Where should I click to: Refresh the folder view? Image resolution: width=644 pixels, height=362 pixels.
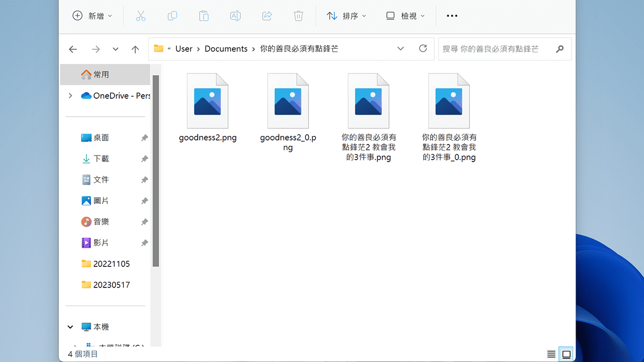pos(423,48)
